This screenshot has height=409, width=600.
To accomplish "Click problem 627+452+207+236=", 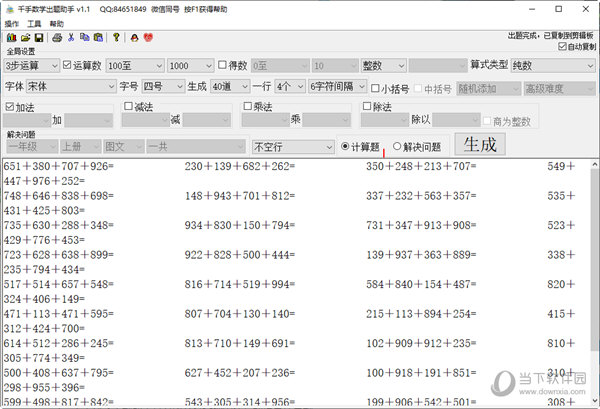I will (240, 373).
